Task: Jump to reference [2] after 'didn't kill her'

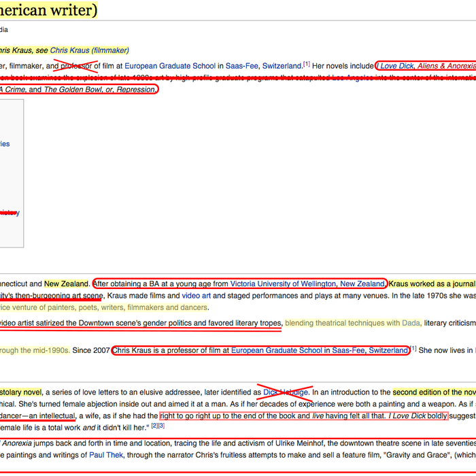Action: 154,426
